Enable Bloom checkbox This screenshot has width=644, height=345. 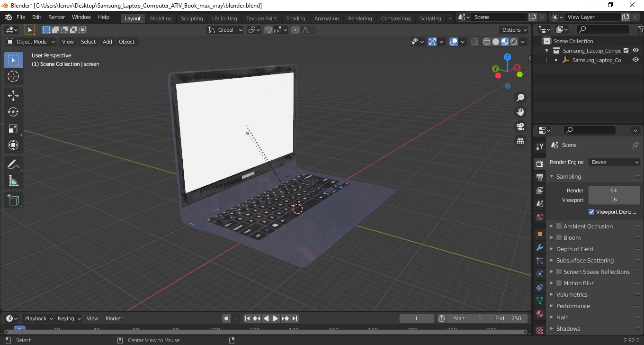[x=559, y=237]
